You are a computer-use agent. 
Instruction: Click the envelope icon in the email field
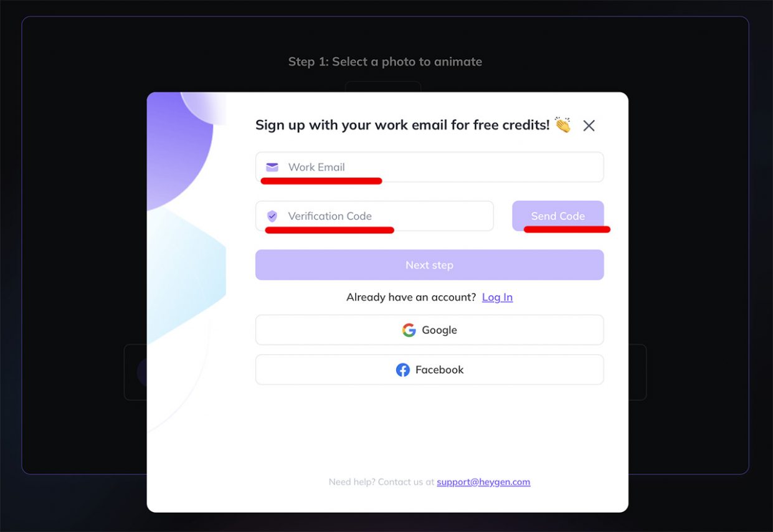(x=272, y=167)
